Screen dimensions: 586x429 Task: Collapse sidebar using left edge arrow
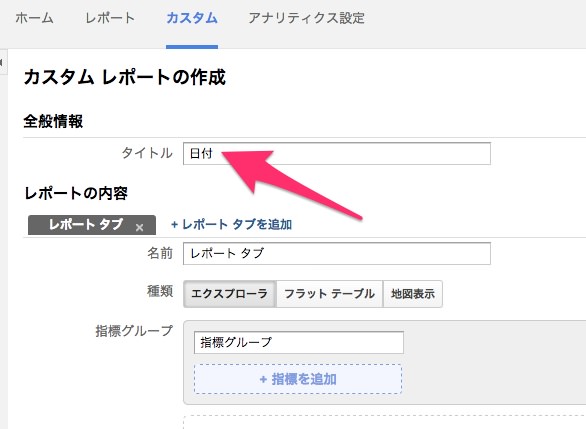[x=3, y=62]
